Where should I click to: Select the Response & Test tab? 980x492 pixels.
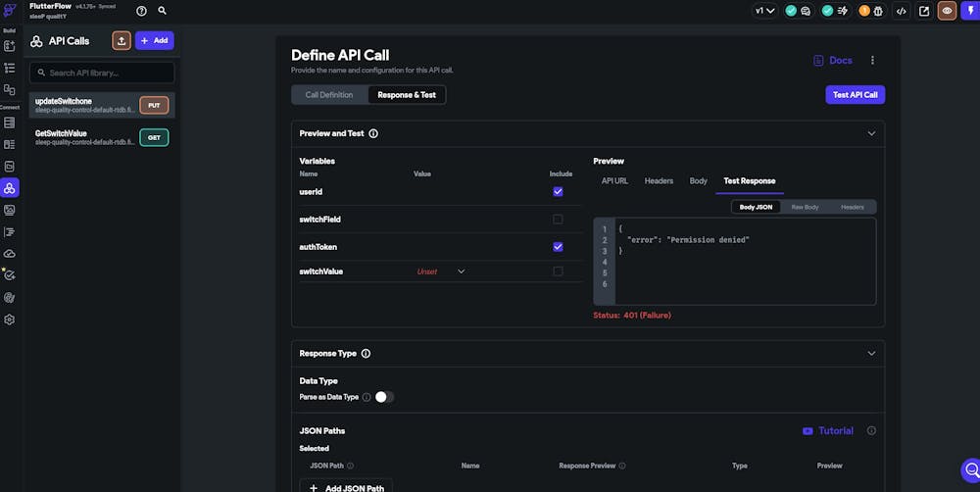tap(407, 95)
